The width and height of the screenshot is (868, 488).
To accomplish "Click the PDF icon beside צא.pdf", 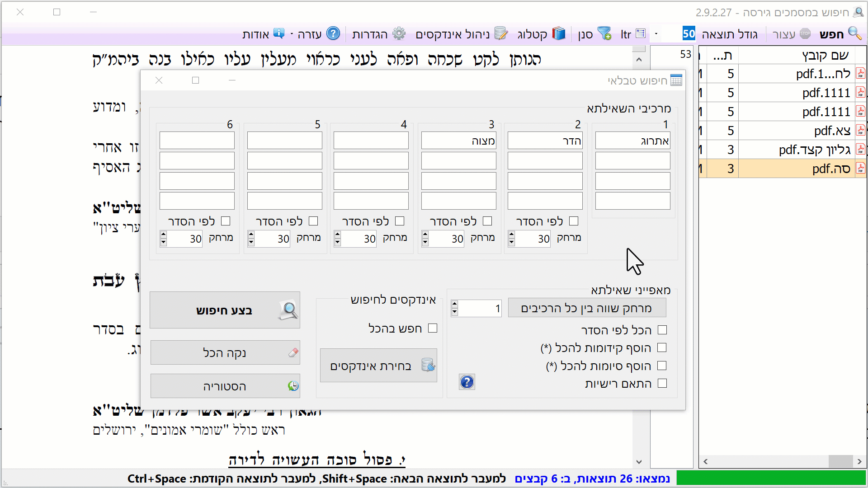I will 862,130.
